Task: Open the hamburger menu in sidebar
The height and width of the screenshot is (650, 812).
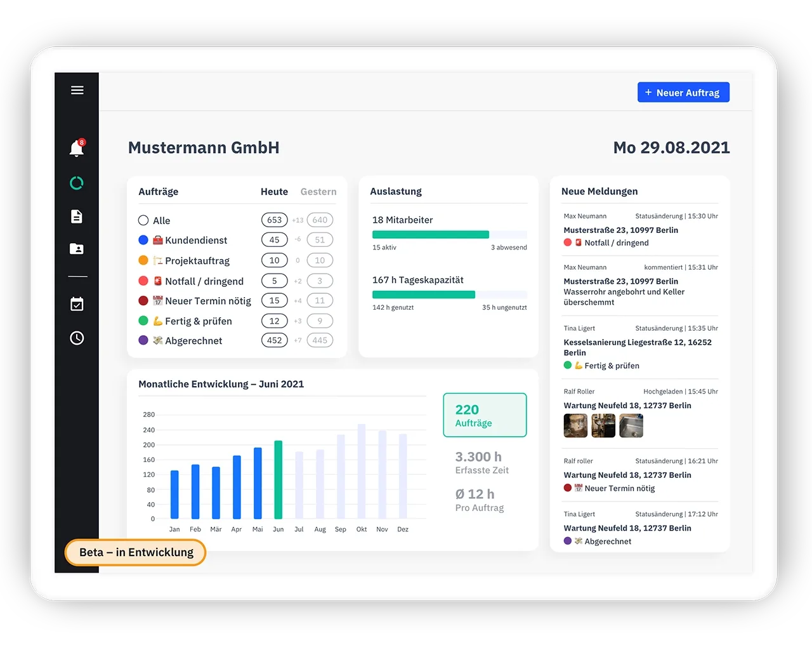Action: pos(77,90)
